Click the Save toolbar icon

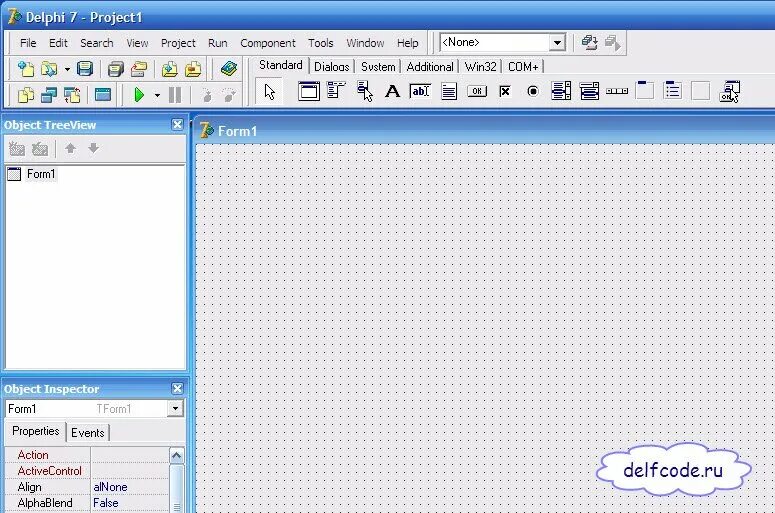[85, 69]
